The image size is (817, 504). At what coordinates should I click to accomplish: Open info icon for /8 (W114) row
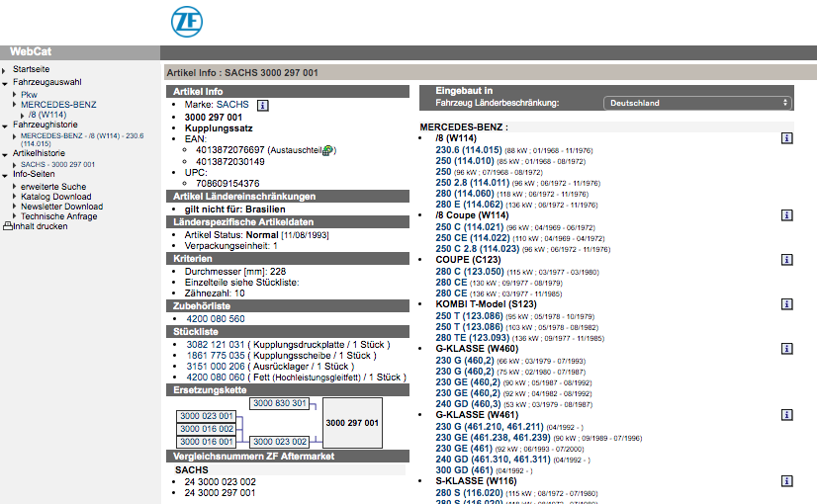[x=786, y=138]
